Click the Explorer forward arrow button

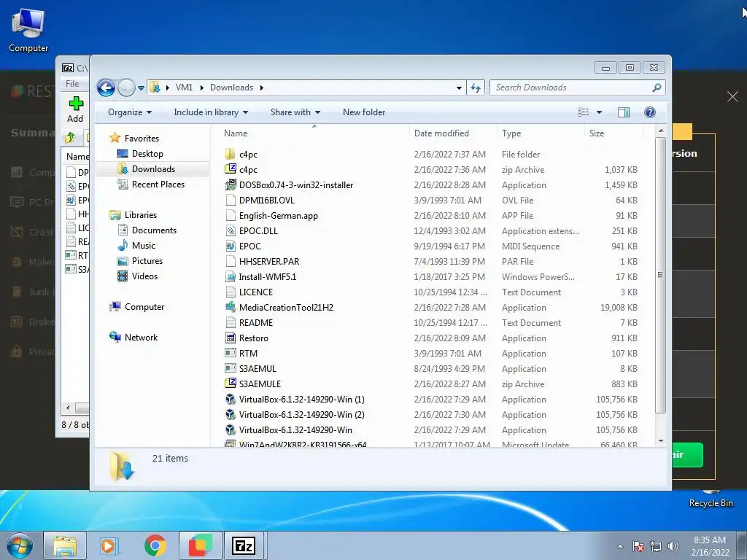126,87
